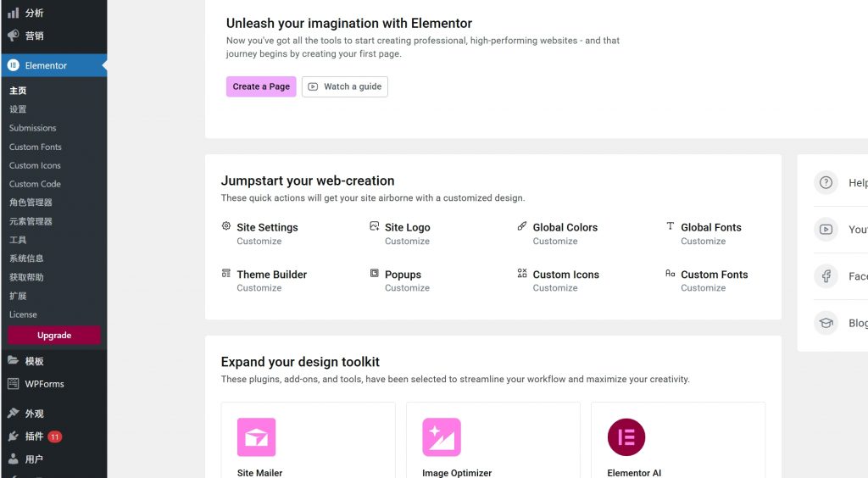
Task: Open the 获取帮助 submenu item
Action: (26, 277)
